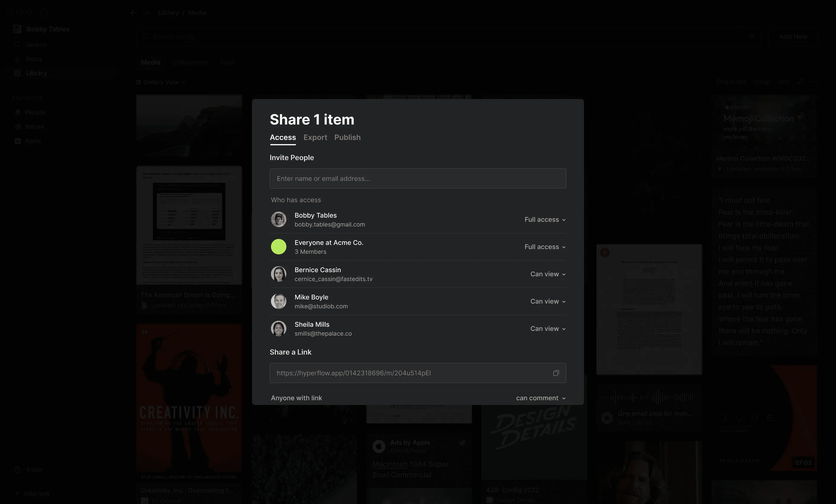Click Bobby Tables' avatar in access list
Image resolution: width=836 pixels, height=504 pixels.
[279, 220]
